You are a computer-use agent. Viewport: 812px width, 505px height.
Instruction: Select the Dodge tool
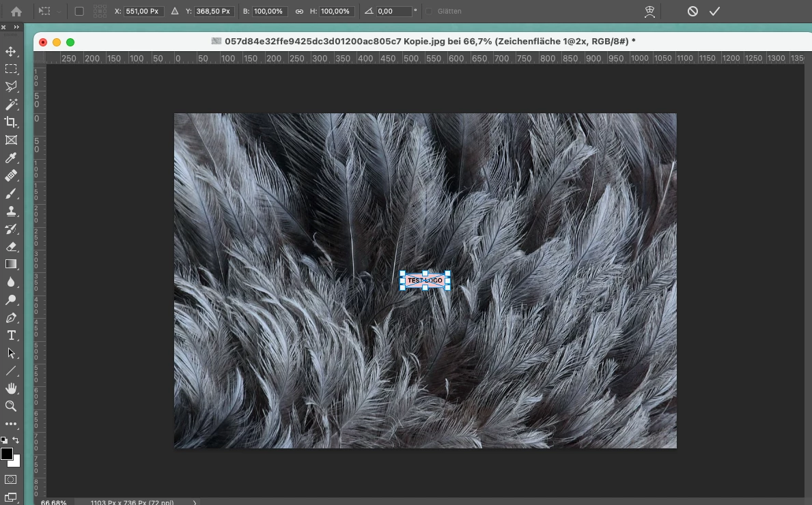point(11,300)
